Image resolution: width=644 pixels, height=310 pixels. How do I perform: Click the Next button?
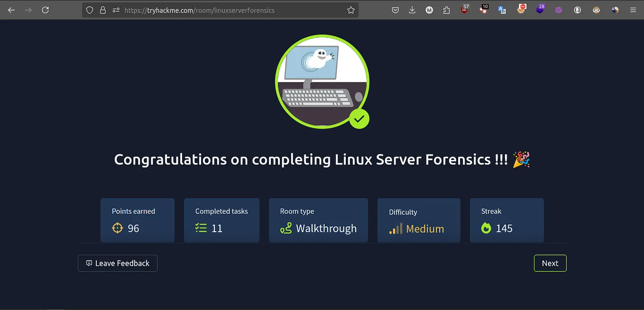[x=550, y=263]
